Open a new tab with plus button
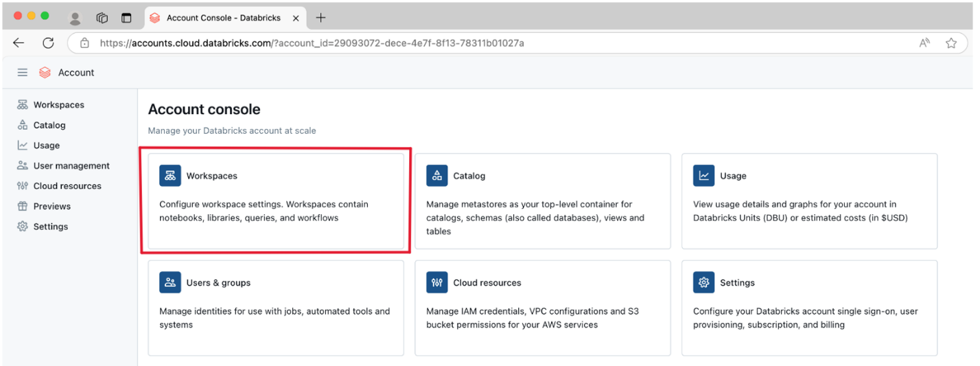 click(x=320, y=18)
